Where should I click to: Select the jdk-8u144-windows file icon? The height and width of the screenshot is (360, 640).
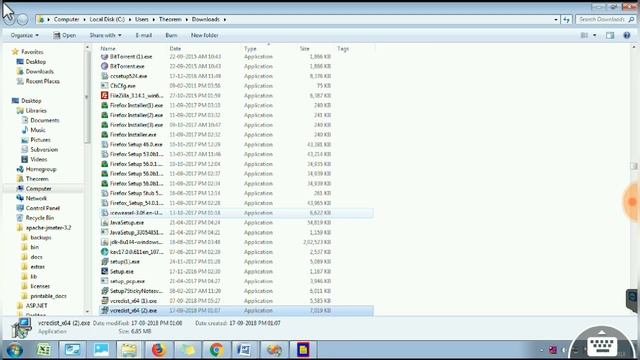(x=104, y=242)
